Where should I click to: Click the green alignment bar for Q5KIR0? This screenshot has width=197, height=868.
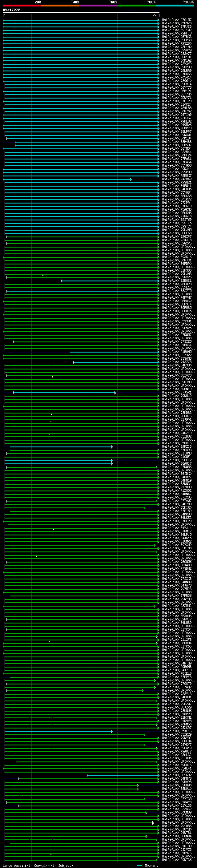coord(75,508)
